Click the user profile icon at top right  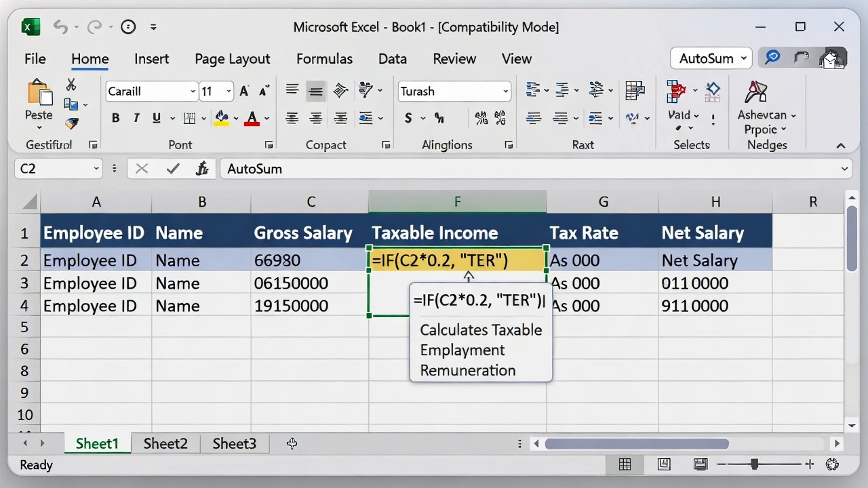(x=831, y=58)
